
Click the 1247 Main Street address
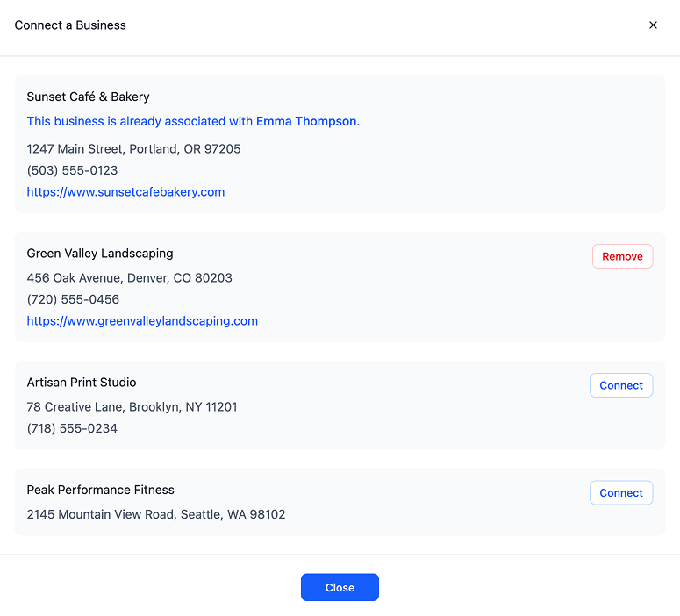(x=133, y=149)
